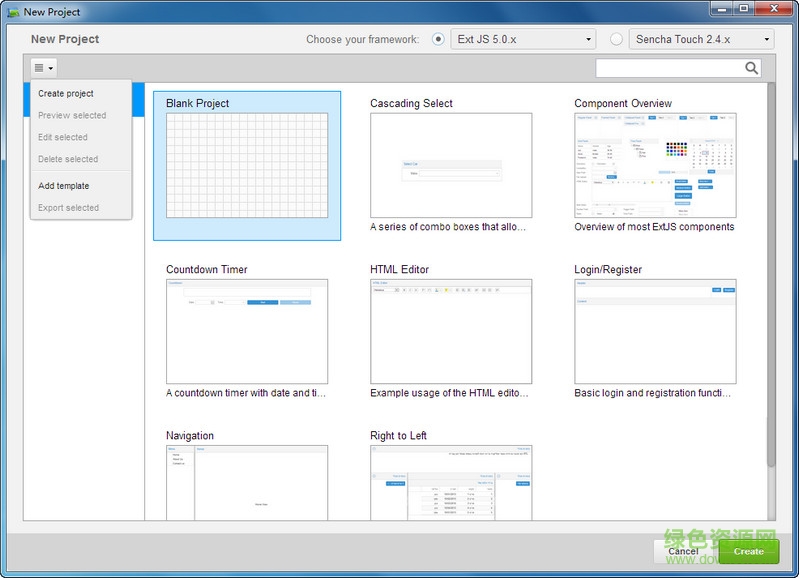Choose the Login/Register template preview

(655, 331)
